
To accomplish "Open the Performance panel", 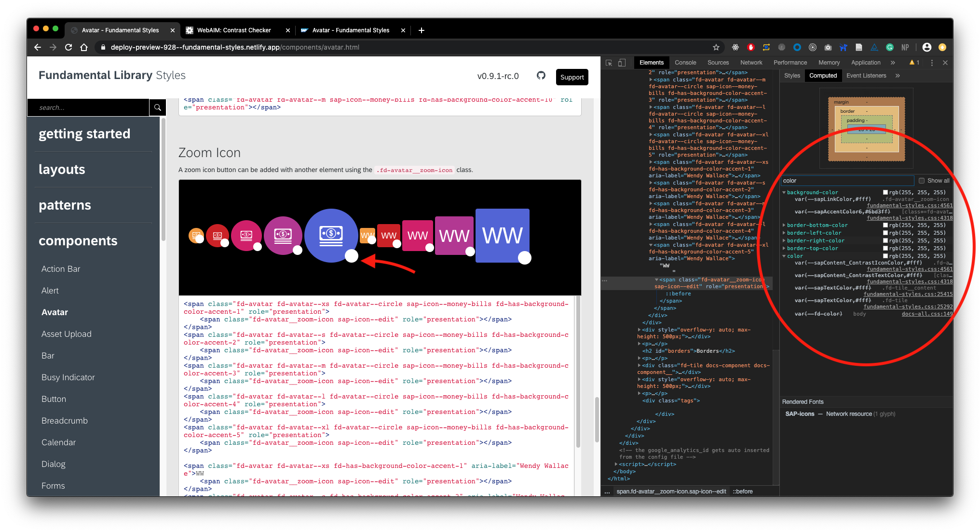I will pos(790,63).
